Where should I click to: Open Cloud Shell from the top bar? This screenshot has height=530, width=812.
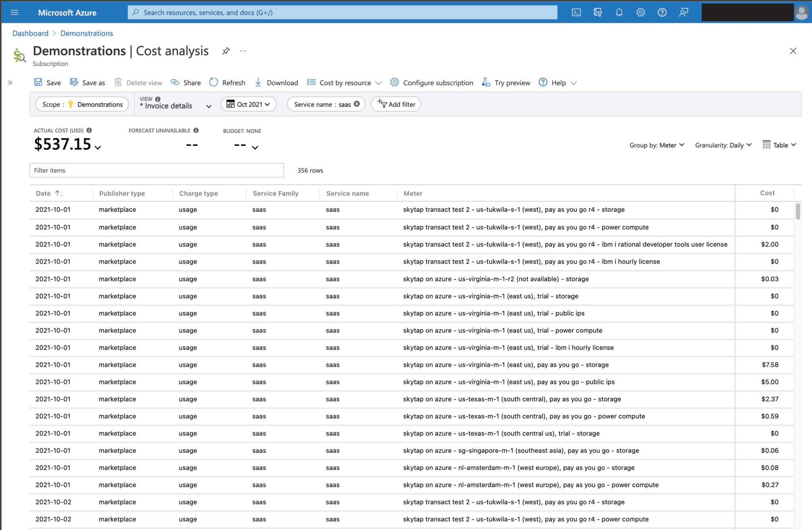[576, 12]
